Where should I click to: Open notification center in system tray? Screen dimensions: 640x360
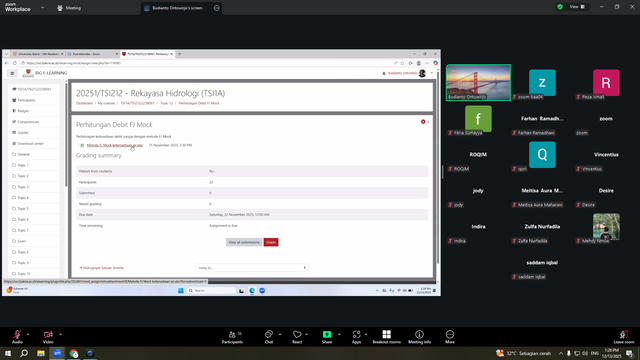point(629,353)
